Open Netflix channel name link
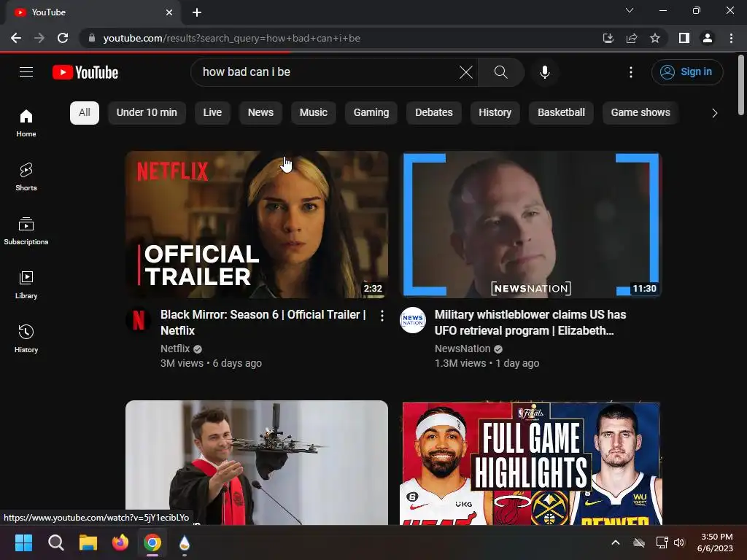The width and height of the screenshot is (747, 560). (175, 349)
